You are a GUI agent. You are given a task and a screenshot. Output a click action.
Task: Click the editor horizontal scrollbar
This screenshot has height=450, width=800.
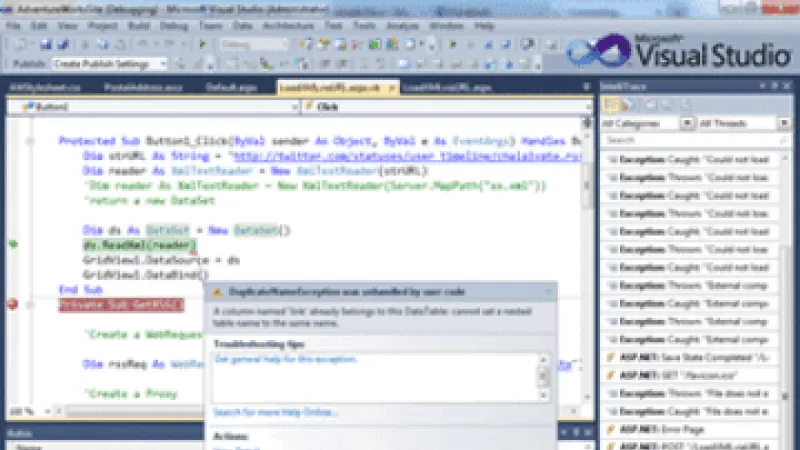[316, 411]
